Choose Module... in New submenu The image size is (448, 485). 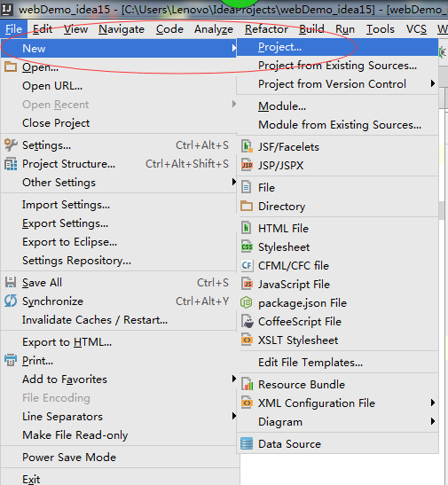click(x=337, y=106)
